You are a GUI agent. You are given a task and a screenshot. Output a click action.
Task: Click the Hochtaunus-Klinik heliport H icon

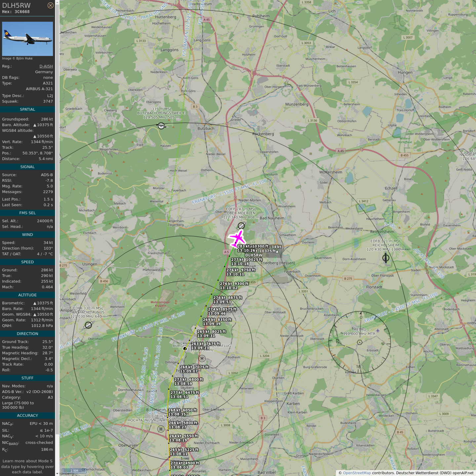(161, 429)
